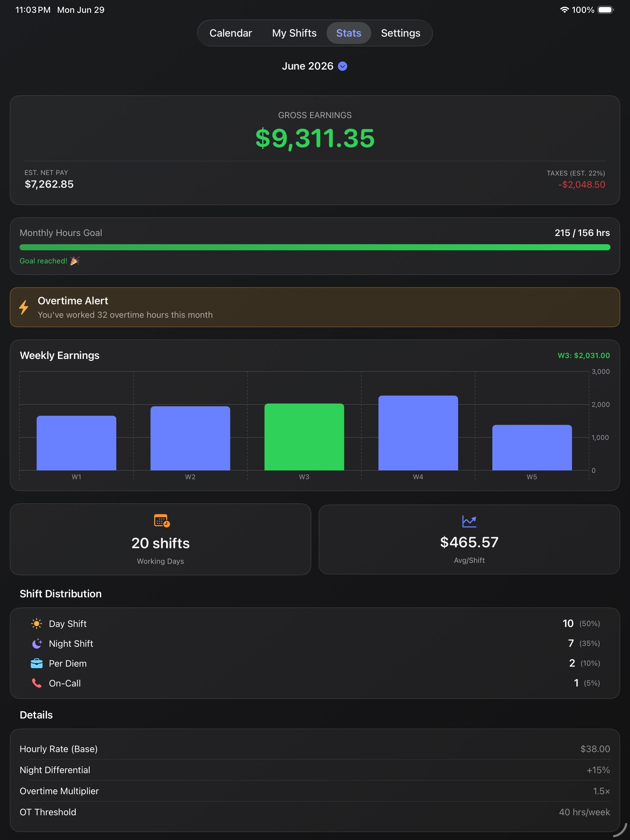630x840 pixels.
Task: Click the taxes -$2,048.50 value
Action: [x=581, y=185]
